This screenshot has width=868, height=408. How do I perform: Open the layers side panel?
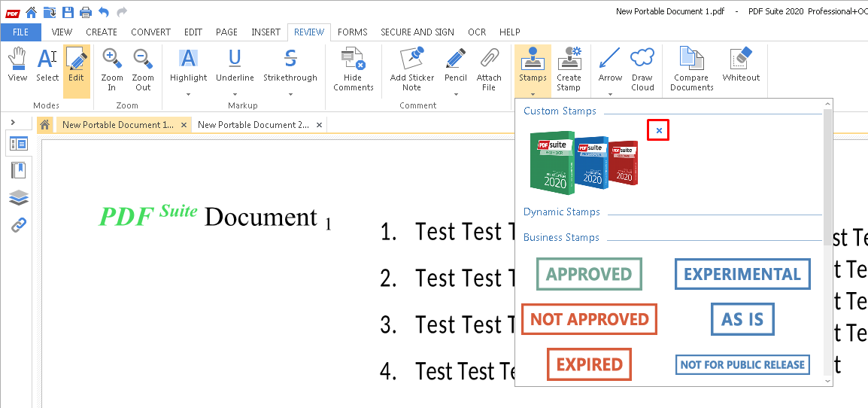19,197
